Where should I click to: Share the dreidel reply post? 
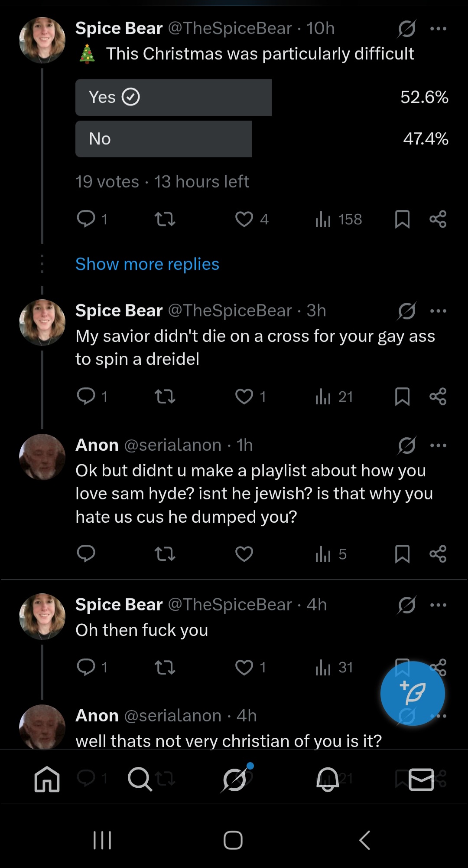(438, 396)
